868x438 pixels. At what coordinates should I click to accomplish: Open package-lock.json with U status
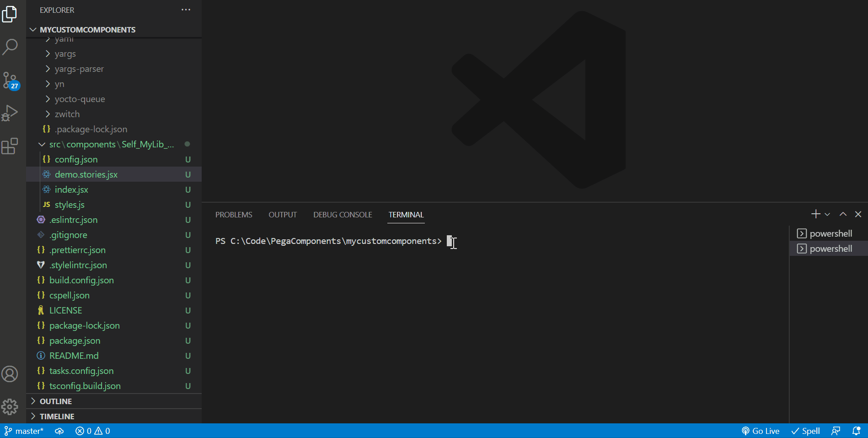tap(114, 326)
